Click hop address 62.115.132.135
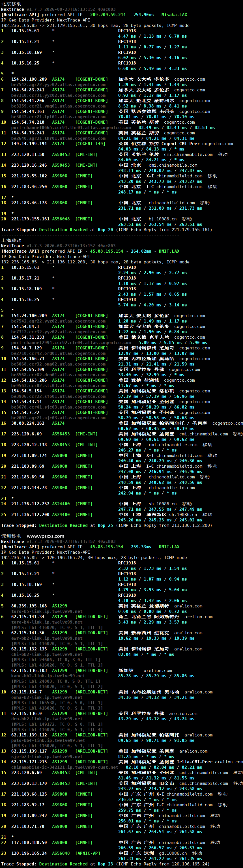Image resolution: width=243 pixels, height=868 pixels. [x=29, y=649]
